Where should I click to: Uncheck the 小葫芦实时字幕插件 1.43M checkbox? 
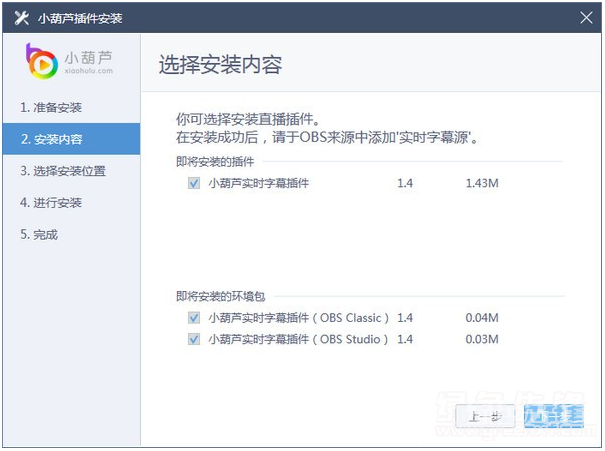click(194, 183)
